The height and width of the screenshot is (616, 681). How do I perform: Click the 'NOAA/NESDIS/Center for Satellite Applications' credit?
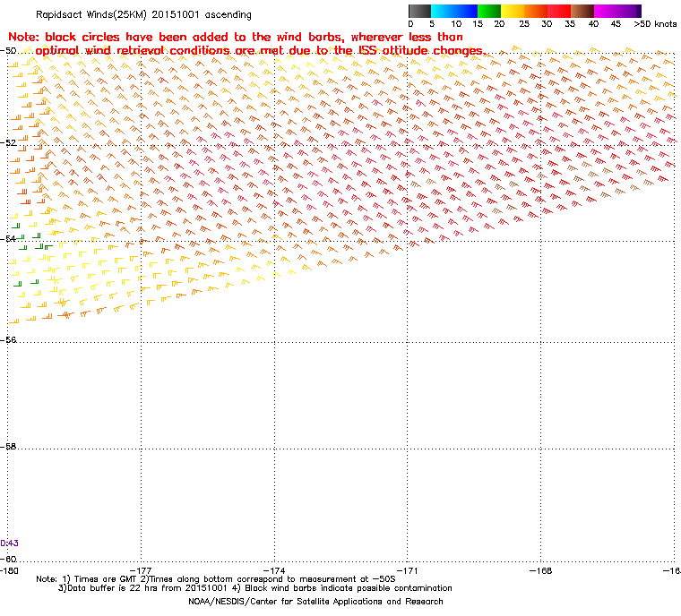click(315, 602)
